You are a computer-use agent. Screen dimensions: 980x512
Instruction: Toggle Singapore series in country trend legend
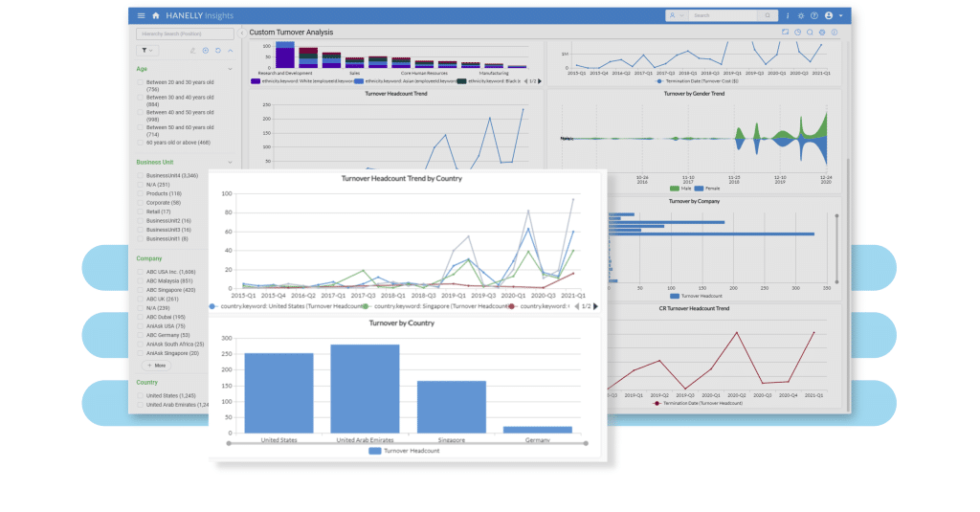[436, 306]
